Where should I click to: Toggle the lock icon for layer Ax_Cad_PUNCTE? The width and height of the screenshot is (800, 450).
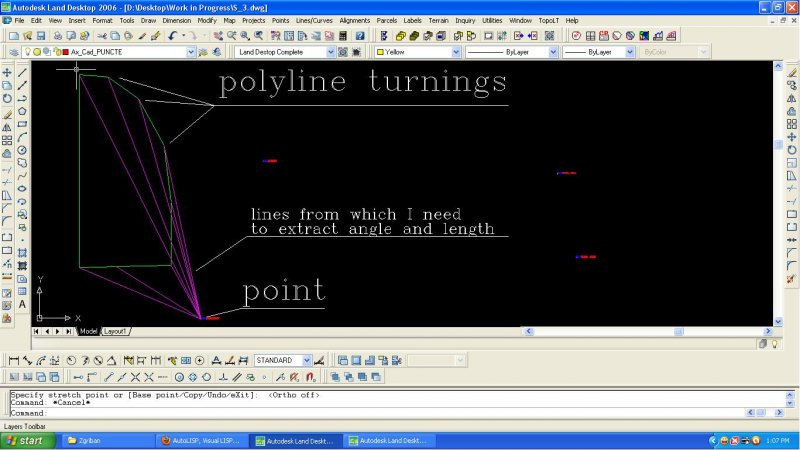coord(55,51)
